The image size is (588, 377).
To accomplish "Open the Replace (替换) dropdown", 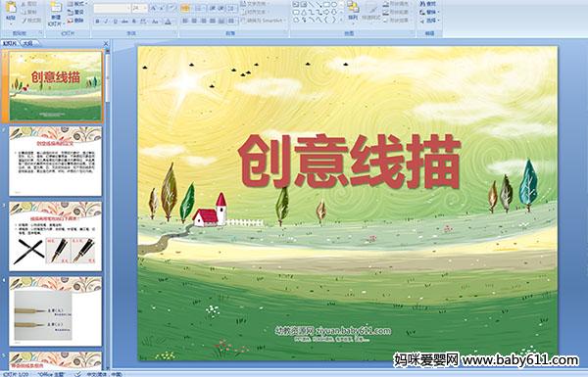I will tap(429, 12).
